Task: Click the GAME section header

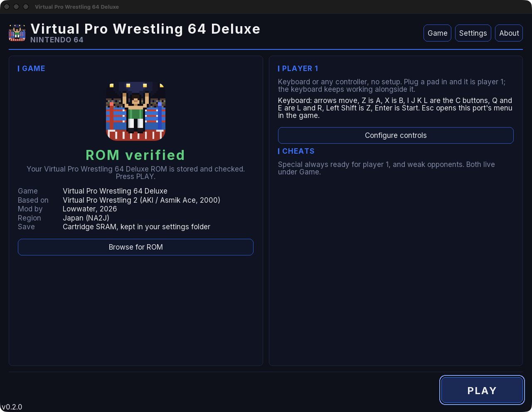Action: tap(33, 69)
